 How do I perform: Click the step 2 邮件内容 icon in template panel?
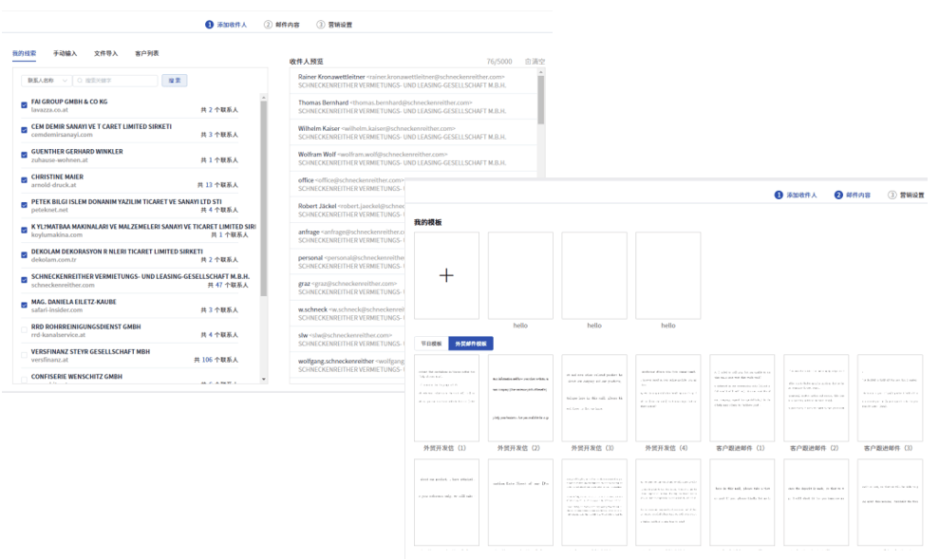tap(838, 195)
